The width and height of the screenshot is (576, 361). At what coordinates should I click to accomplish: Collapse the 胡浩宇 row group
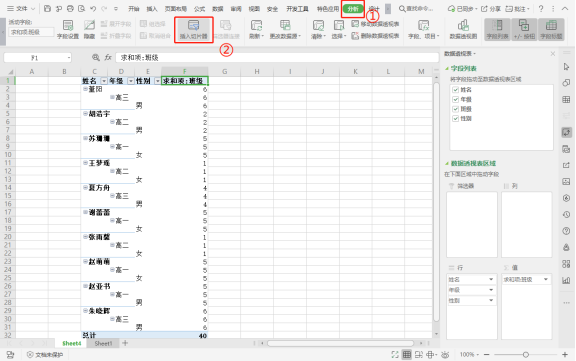point(85,113)
